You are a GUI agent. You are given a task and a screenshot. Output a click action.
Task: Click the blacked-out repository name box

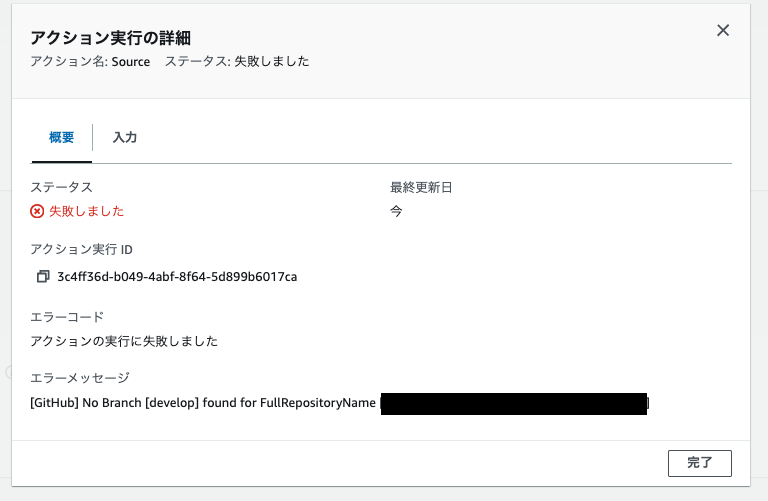click(x=514, y=404)
